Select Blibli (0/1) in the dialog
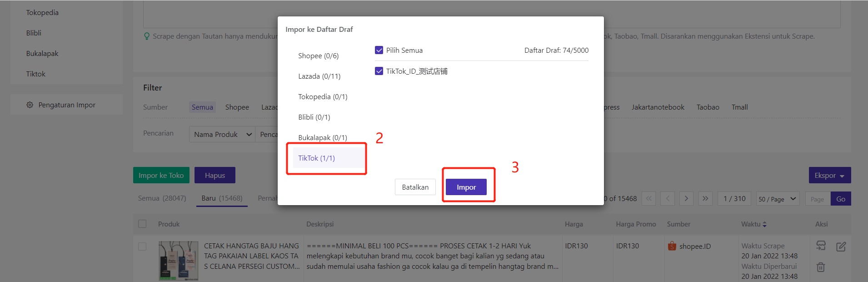This screenshot has height=282, width=868. tap(314, 117)
